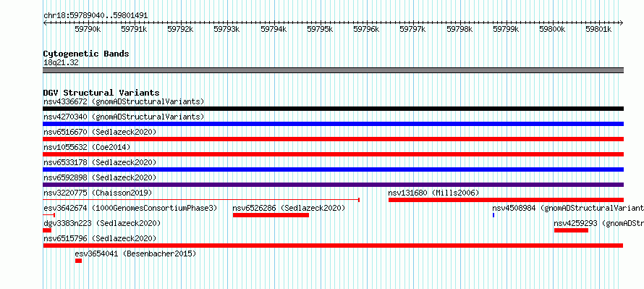Click the chr18:59789040..59801491 region label

(x=96, y=16)
